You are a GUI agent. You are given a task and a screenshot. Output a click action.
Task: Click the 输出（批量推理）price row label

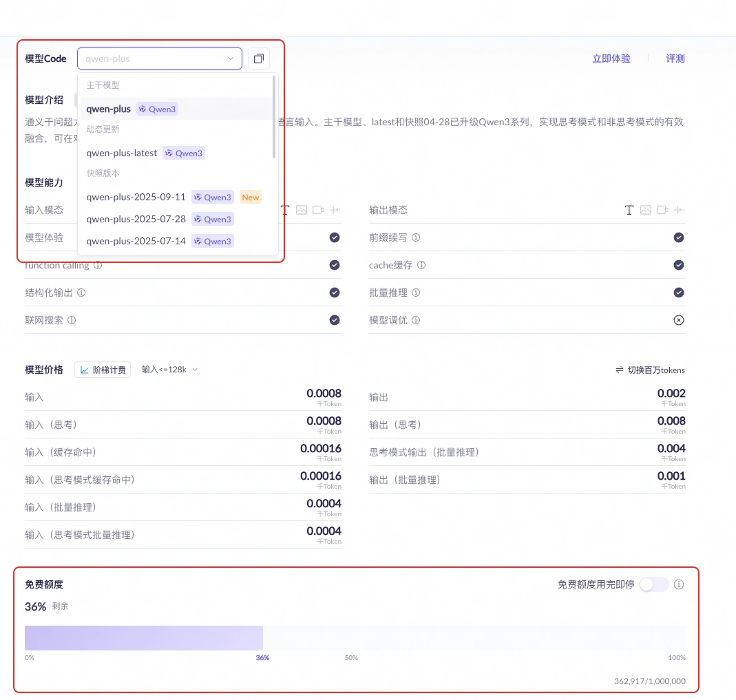pos(405,480)
